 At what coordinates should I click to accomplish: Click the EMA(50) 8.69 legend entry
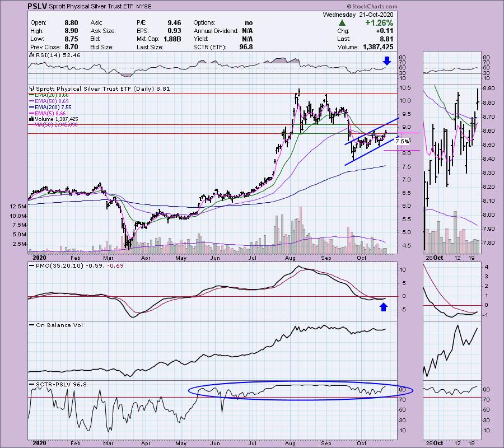coord(52,101)
